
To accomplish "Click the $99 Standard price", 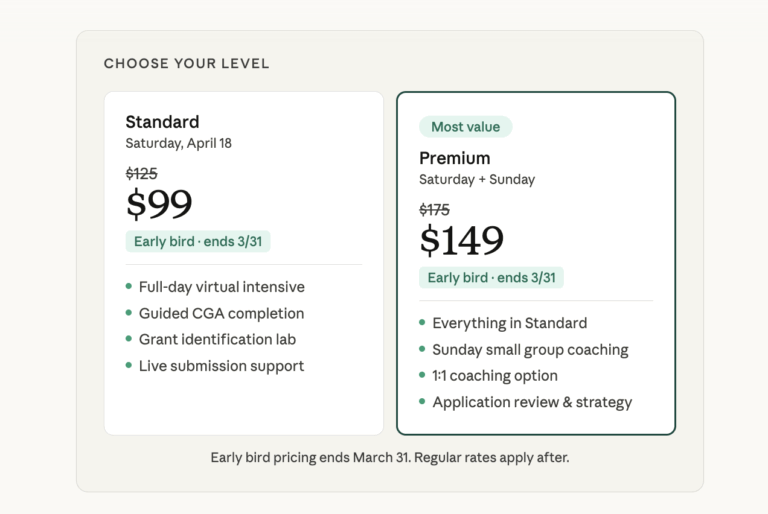I will (x=159, y=204).
